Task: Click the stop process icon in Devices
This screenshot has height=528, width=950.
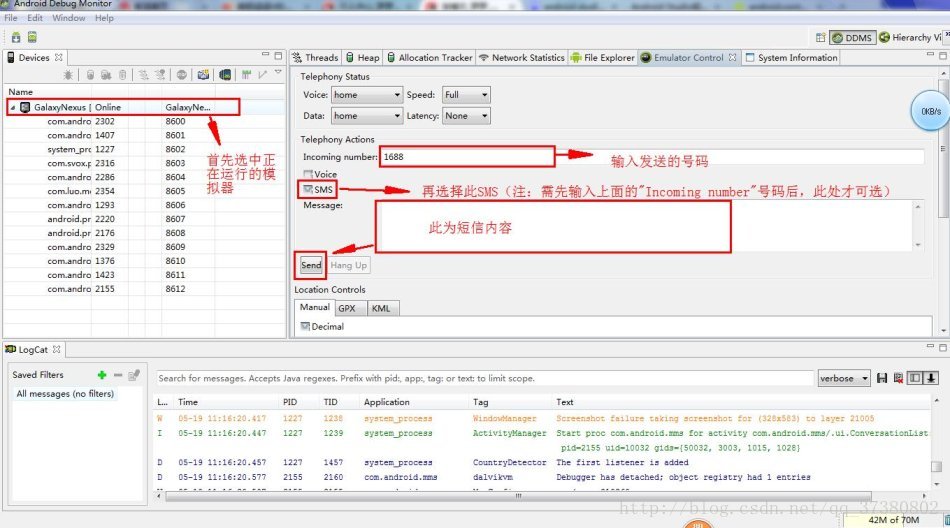Action: (182, 75)
